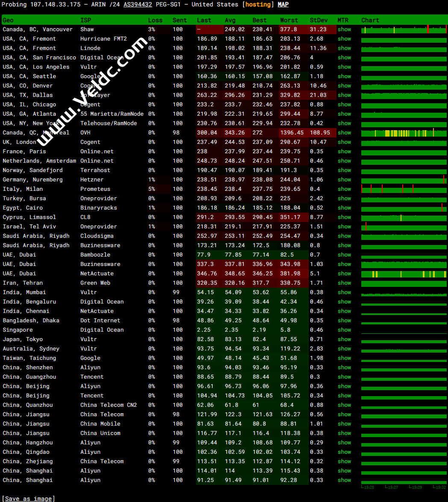Click the chart for Singapore Digital Ocean

404,330
